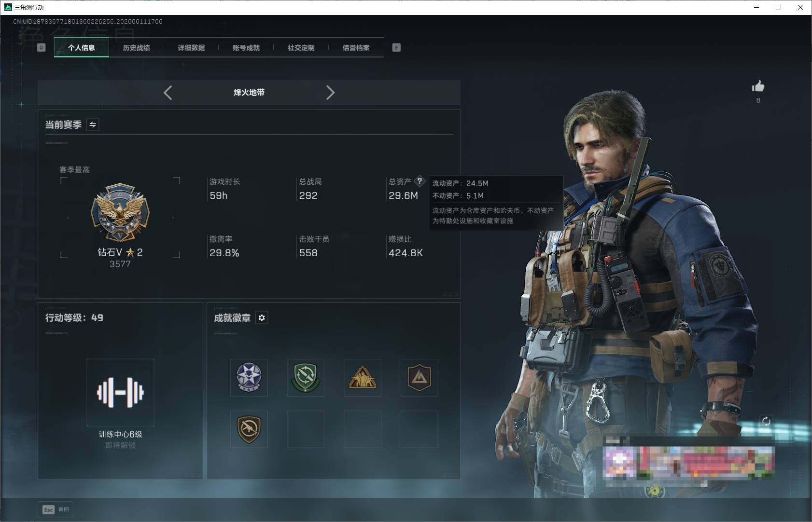Viewport: 812px width, 522px height.
Task: Click the 烽火地带 mode title
Action: (249, 93)
